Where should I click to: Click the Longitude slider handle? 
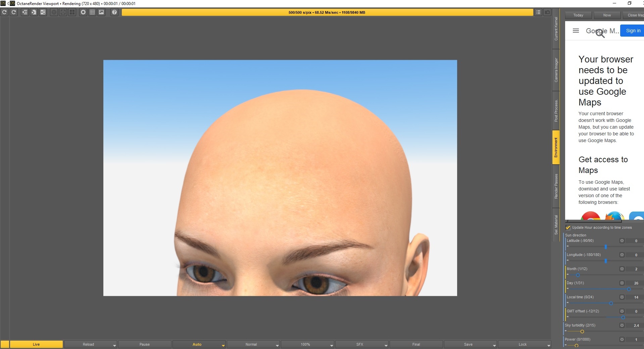pyautogui.click(x=606, y=261)
